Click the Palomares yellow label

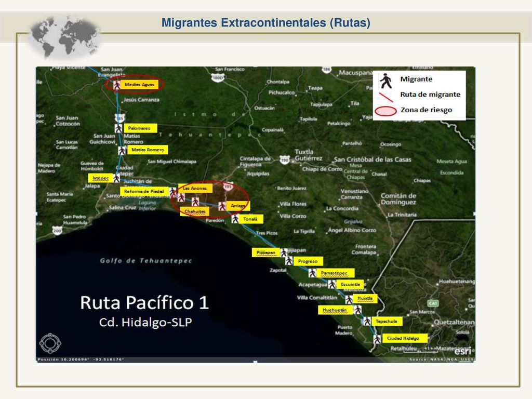tap(140, 128)
